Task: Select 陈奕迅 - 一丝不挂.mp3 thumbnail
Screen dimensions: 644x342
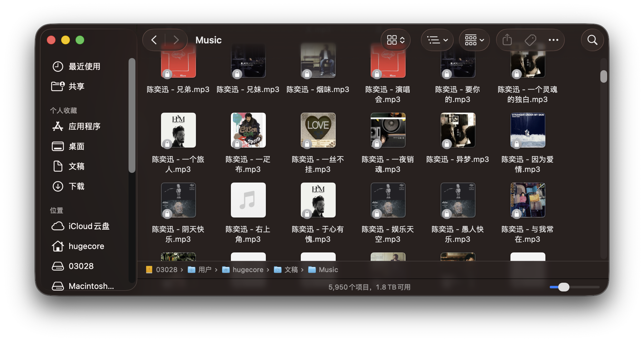Action: click(318, 130)
